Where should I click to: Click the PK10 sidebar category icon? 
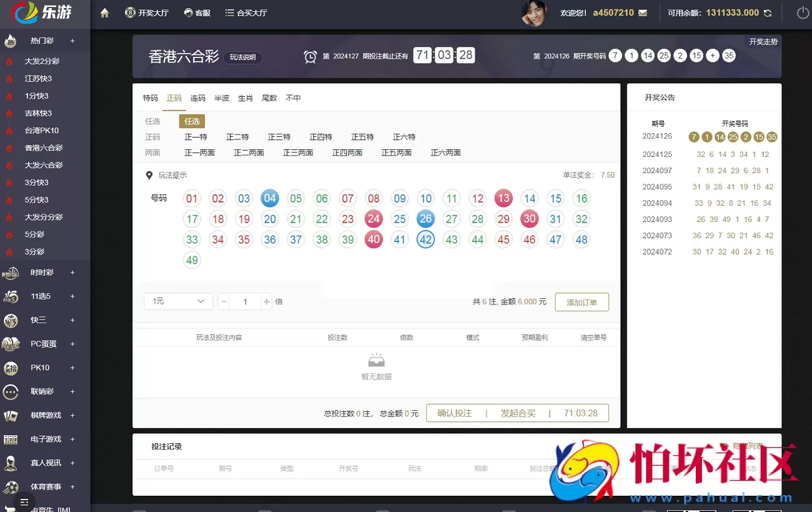tap(10, 368)
